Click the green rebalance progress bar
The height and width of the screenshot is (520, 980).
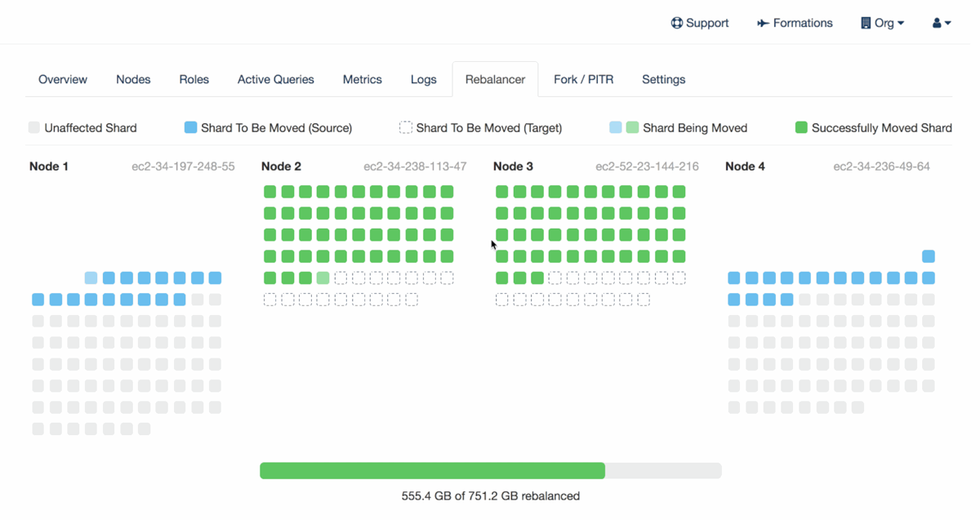[x=433, y=470]
